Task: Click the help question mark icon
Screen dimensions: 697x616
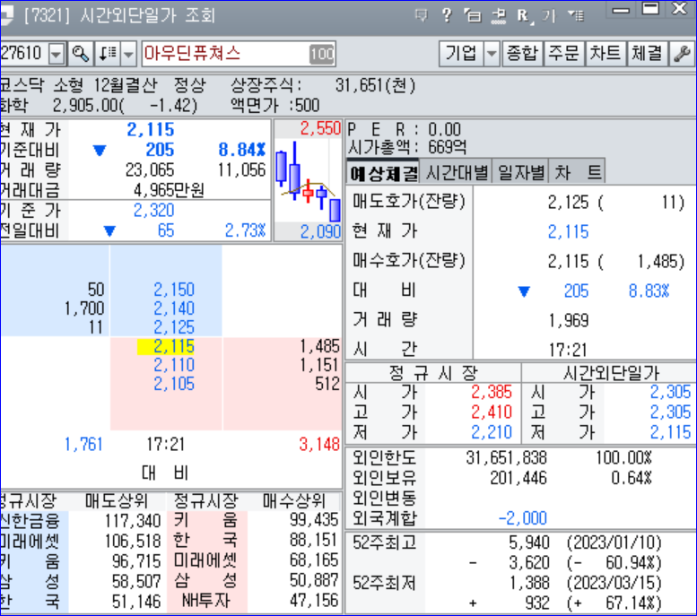Action: (447, 16)
